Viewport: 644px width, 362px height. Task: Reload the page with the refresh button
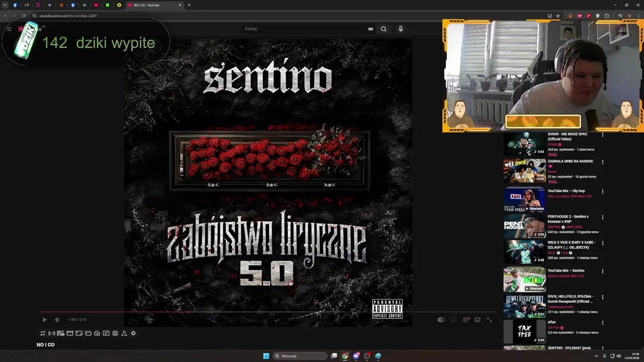point(23,16)
